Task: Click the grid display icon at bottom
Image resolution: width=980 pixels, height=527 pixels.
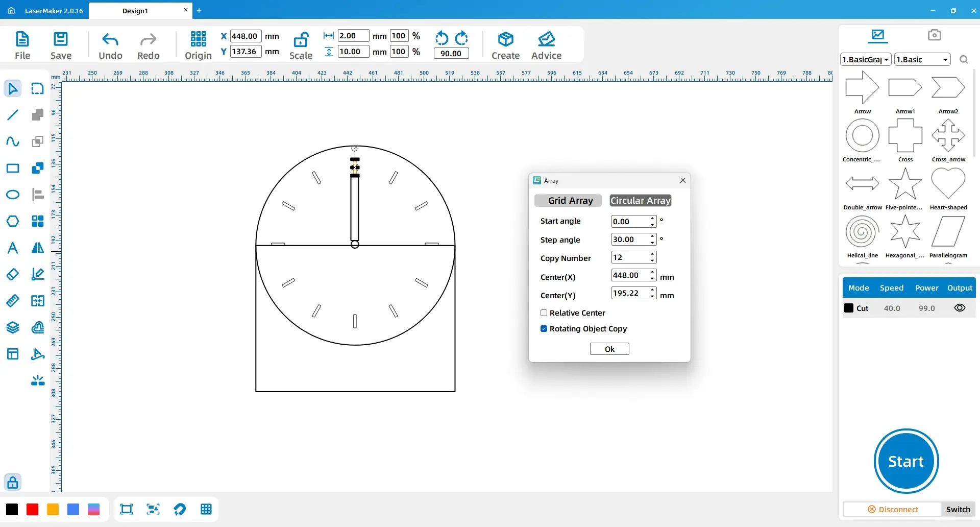Action: pyautogui.click(x=206, y=509)
